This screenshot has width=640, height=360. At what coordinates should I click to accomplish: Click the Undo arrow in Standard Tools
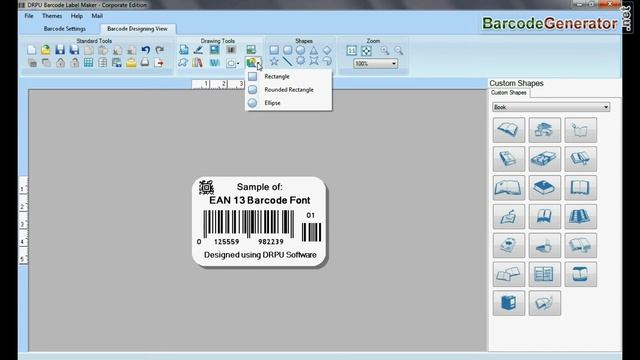(145, 50)
